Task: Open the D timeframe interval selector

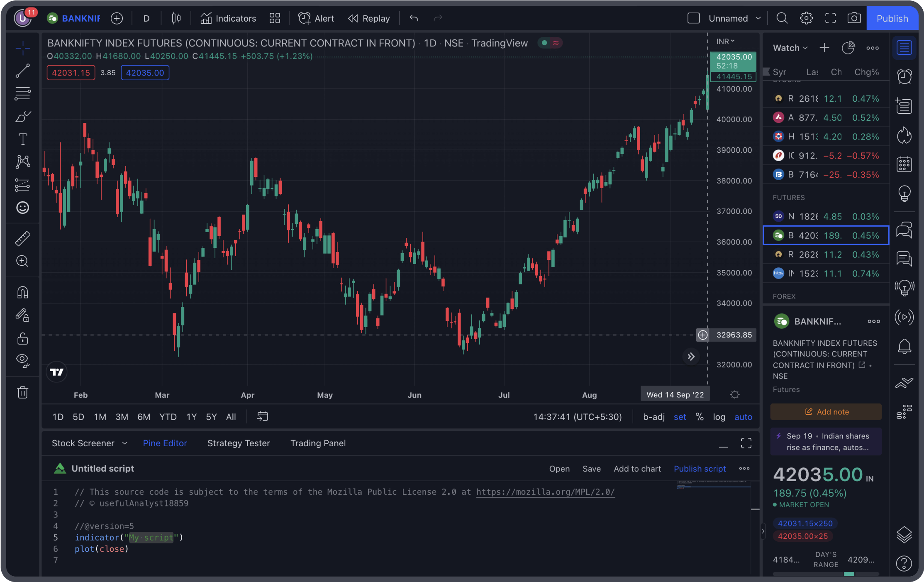Action: [x=146, y=18]
